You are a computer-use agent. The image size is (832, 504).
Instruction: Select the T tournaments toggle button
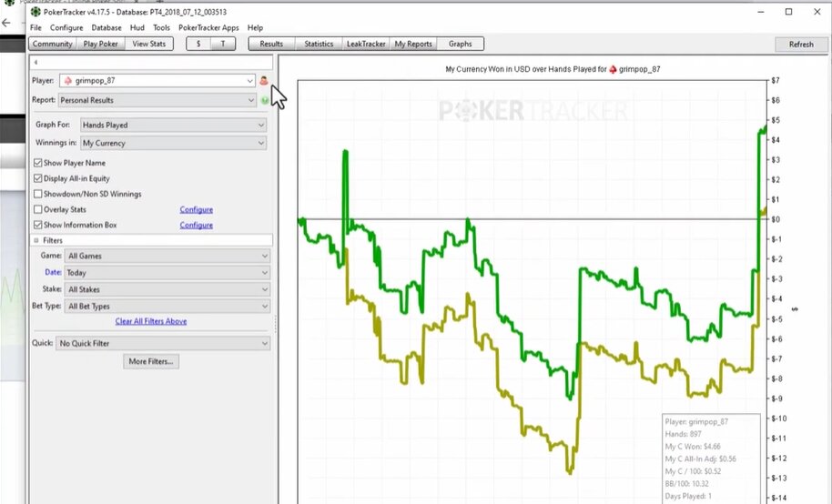(x=223, y=44)
